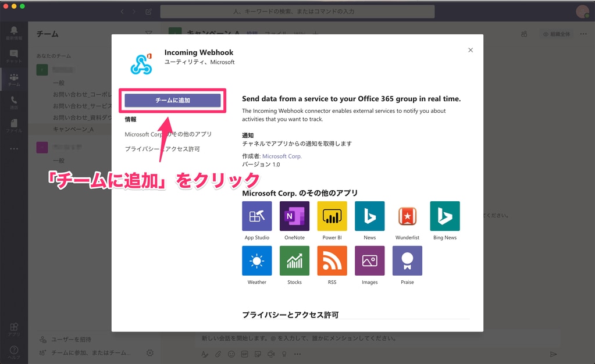Open the text format icon in compose bar

pos(205,354)
